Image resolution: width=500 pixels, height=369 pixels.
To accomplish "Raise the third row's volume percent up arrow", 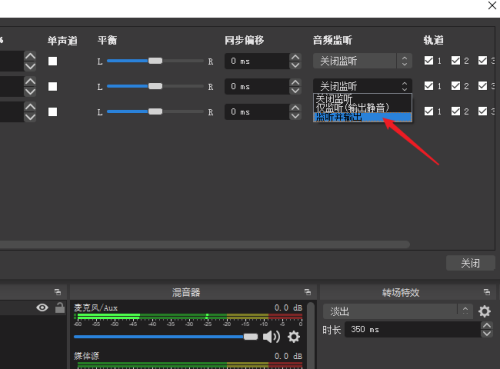I will (30, 107).
